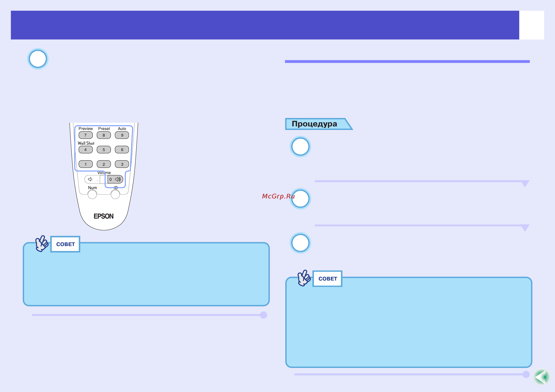Click the Wall Shot label on the remote
Image resolution: width=555 pixels, height=392 pixels.
click(x=86, y=143)
